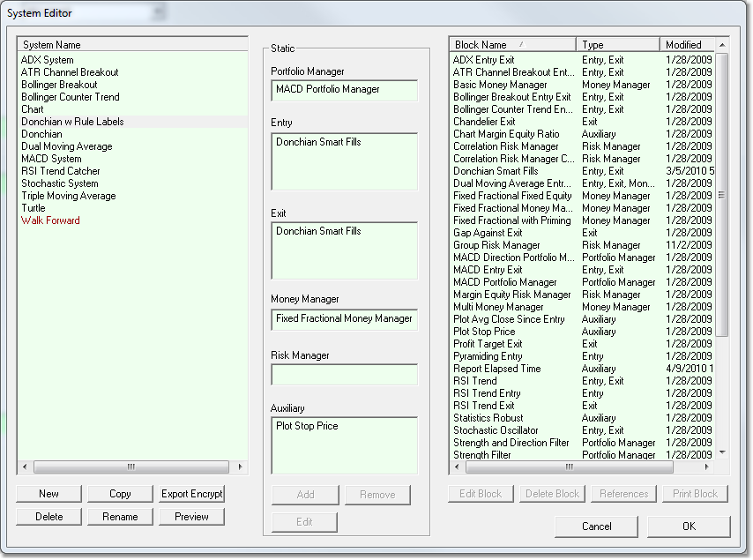The height and width of the screenshot is (560, 753).
Task: Select Group Risk Manager block
Action: [x=496, y=245]
